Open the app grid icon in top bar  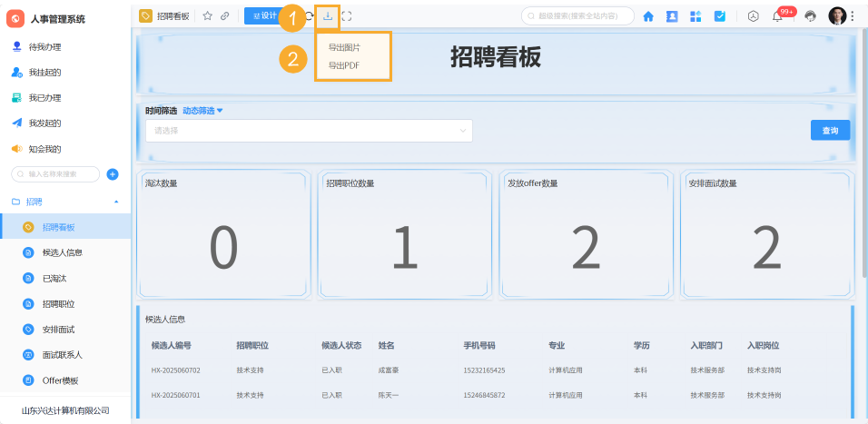695,16
